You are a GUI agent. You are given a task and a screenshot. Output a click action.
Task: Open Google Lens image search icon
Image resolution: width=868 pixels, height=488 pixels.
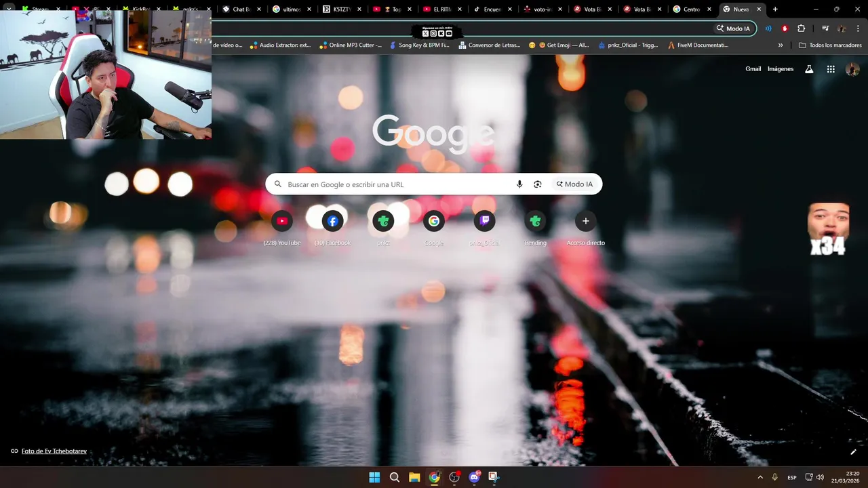[538, 184]
